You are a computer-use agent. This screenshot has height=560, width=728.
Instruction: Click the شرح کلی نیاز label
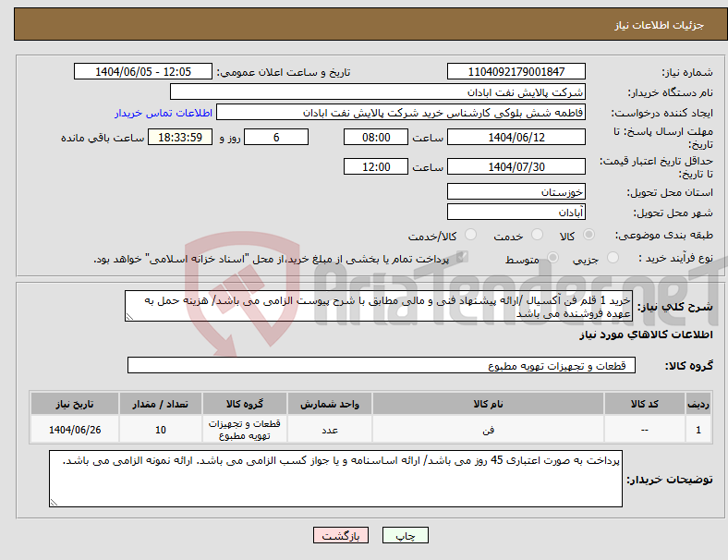tap(674, 307)
